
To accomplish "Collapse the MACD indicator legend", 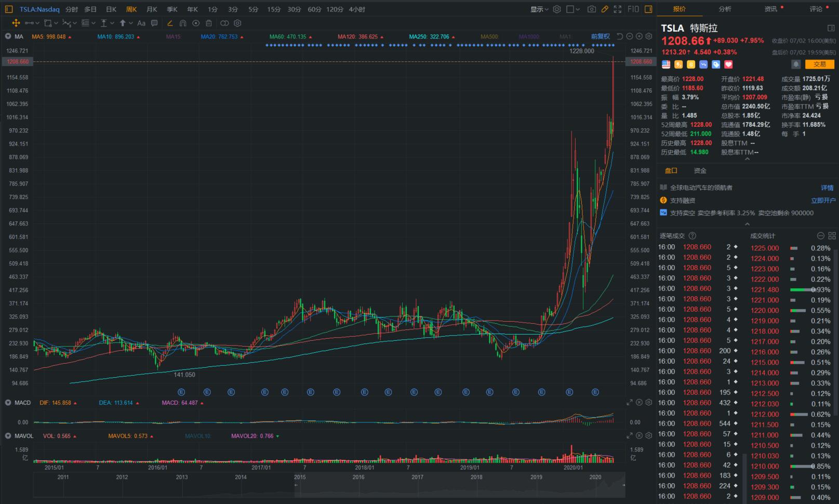I will pyautogui.click(x=8, y=403).
